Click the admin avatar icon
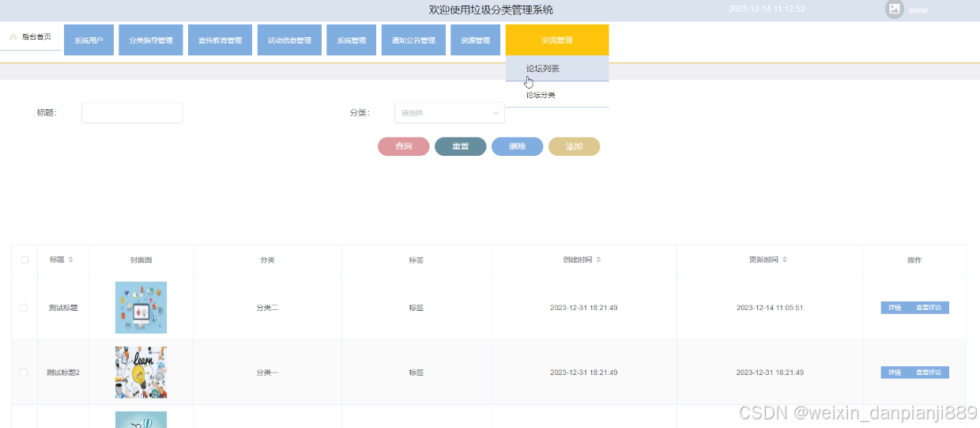 [x=894, y=9]
